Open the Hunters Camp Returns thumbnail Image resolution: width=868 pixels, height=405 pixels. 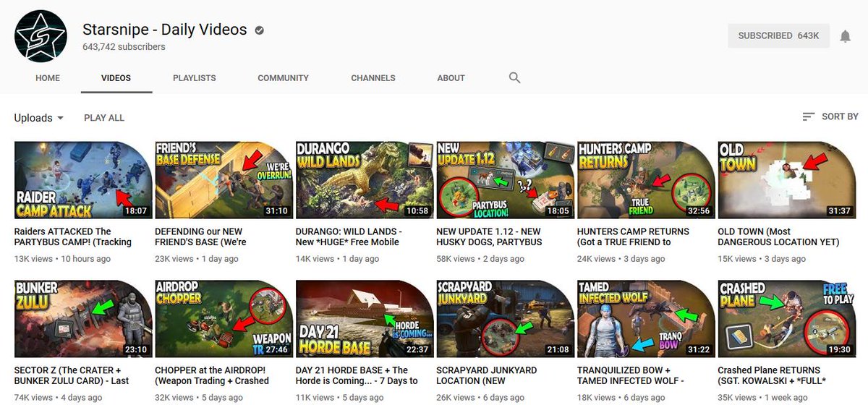[646, 180]
